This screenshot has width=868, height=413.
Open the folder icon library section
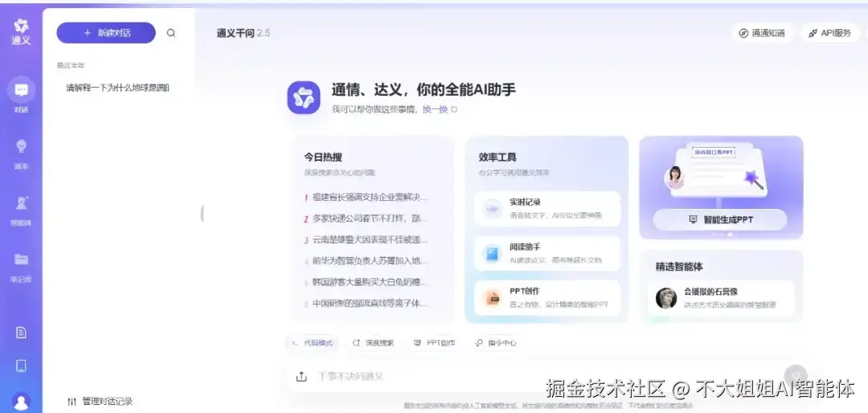point(21,267)
